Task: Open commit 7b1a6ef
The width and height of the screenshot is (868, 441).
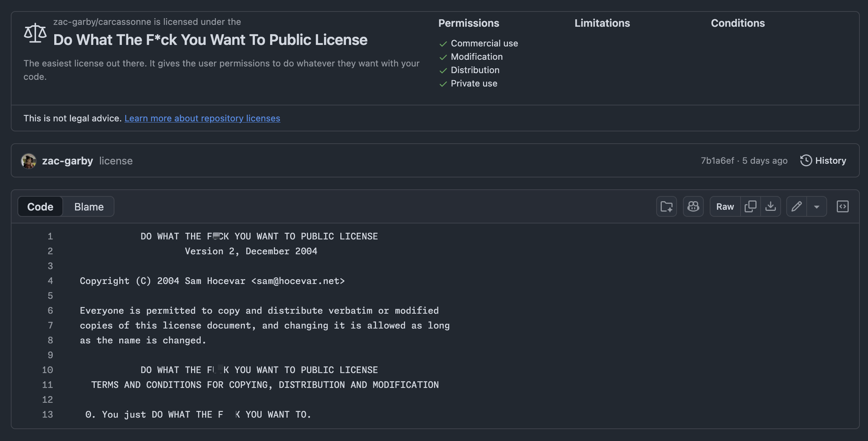Action: (x=718, y=160)
